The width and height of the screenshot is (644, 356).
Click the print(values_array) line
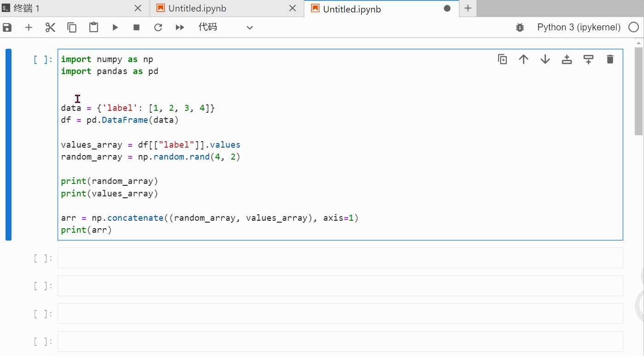[110, 194]
